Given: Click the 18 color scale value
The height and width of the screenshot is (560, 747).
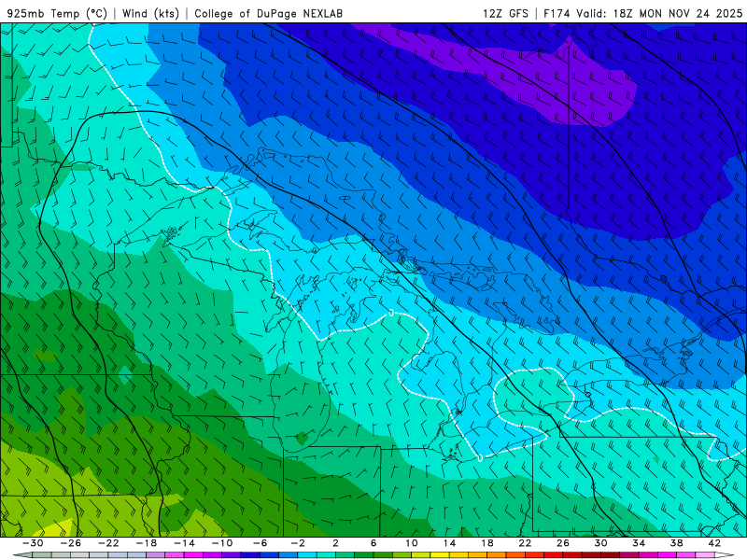Looking at the screenshot, I should [486, 543].
